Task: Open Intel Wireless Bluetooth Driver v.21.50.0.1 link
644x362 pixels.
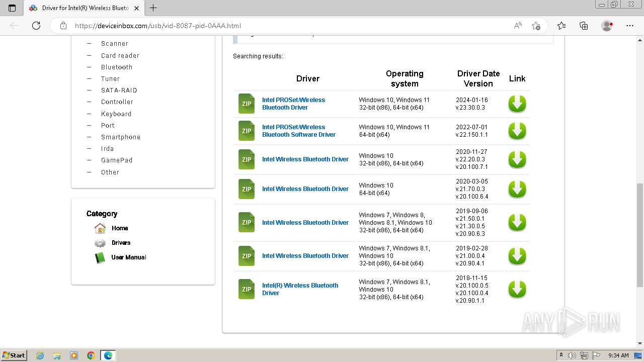Action: (305, 222)
